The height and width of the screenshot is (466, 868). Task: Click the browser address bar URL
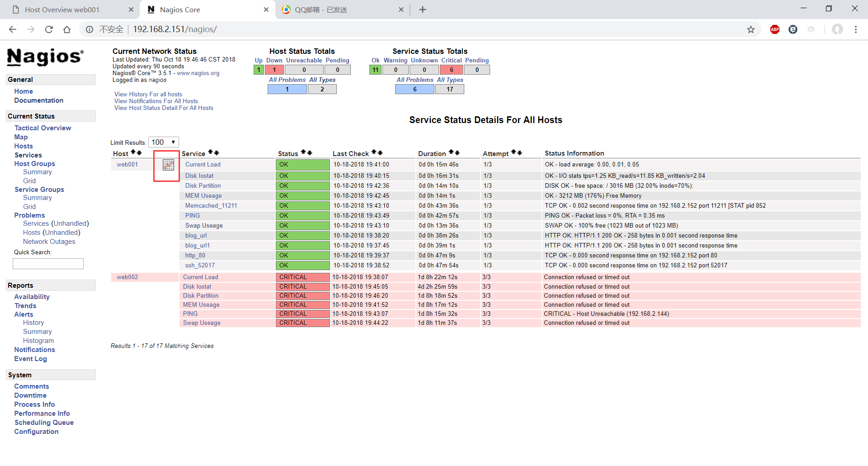pyautogui.click(x=175, y=29)
